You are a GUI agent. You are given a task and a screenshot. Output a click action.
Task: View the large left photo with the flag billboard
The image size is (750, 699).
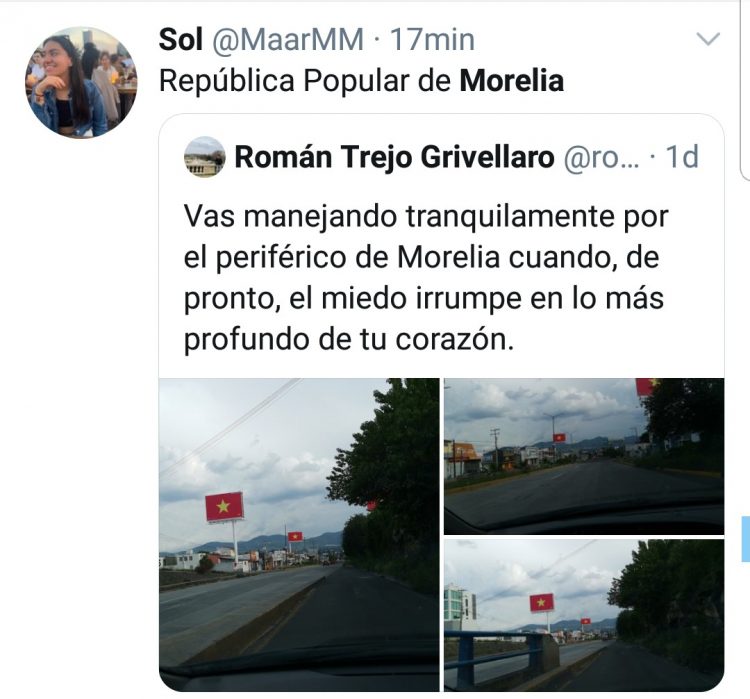tap(299, 535)
